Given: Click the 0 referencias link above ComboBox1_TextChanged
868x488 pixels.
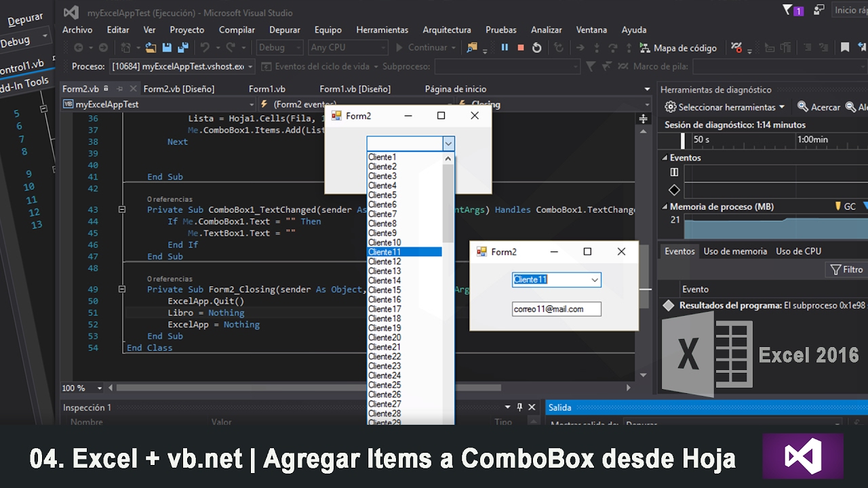Looking at the screenshot, I should pos(170,199).
